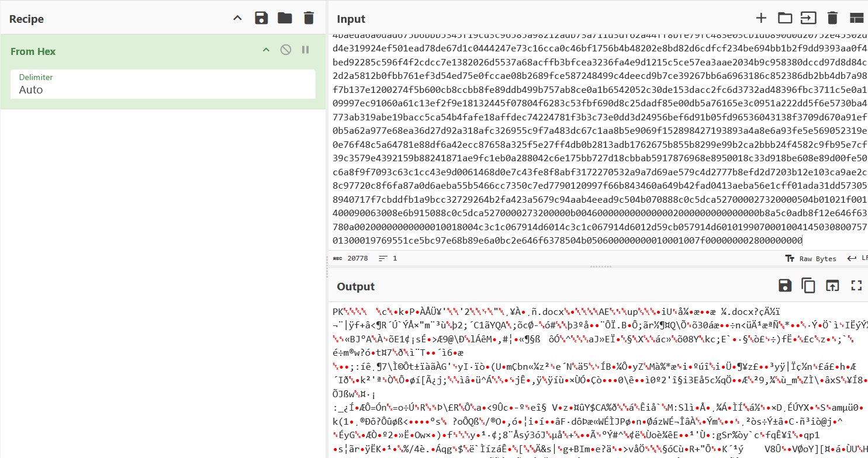
Task: Copy raw output to clipboard
Action: point(808,286)
